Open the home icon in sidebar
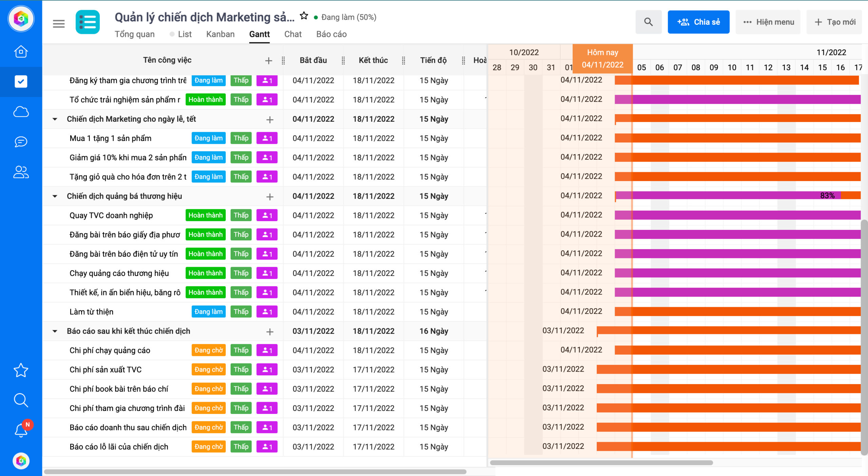868x476 pixels. (21, 52)
